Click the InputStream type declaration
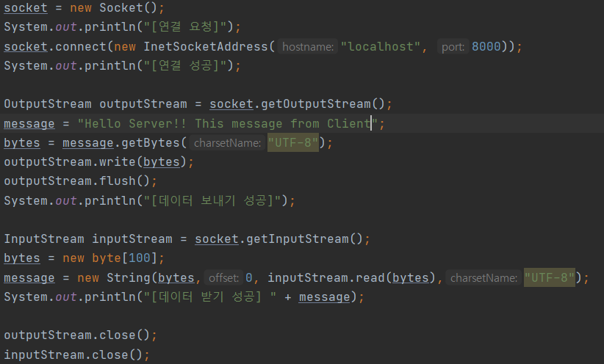Screen dimensions: 604x364 44,239
